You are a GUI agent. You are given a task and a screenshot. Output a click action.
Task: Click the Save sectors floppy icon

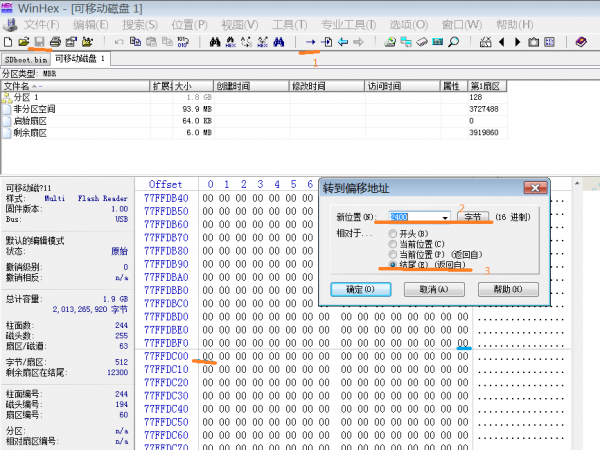point(39,41)
